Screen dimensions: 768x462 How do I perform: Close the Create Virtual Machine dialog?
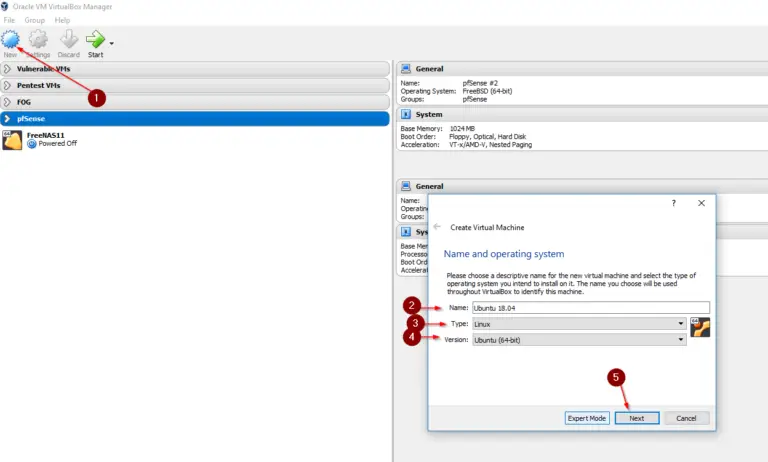point(701,203)
